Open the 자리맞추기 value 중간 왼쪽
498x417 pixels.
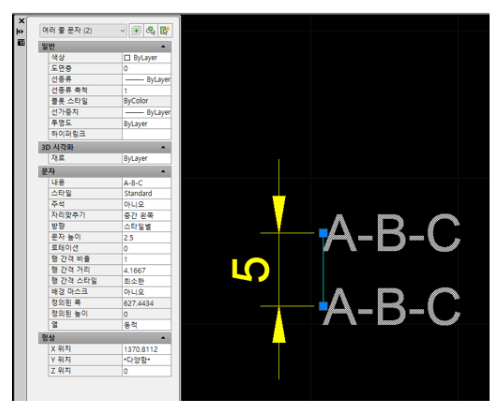tap(147, 215)
